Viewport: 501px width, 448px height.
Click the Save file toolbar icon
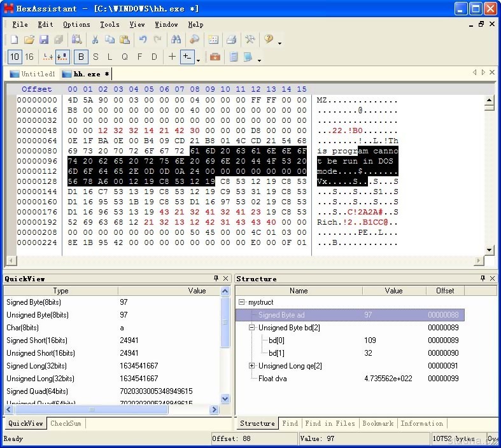click(x=44, y=39)
